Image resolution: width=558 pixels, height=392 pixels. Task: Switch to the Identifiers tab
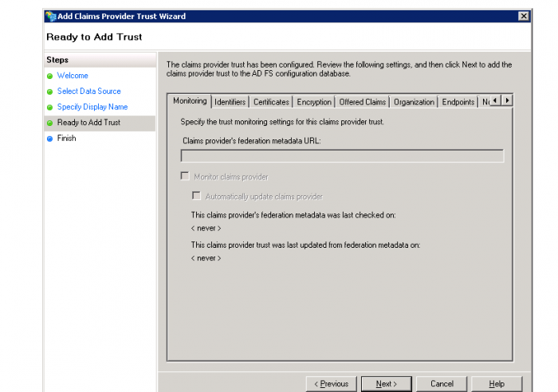[x=230, y=102]
